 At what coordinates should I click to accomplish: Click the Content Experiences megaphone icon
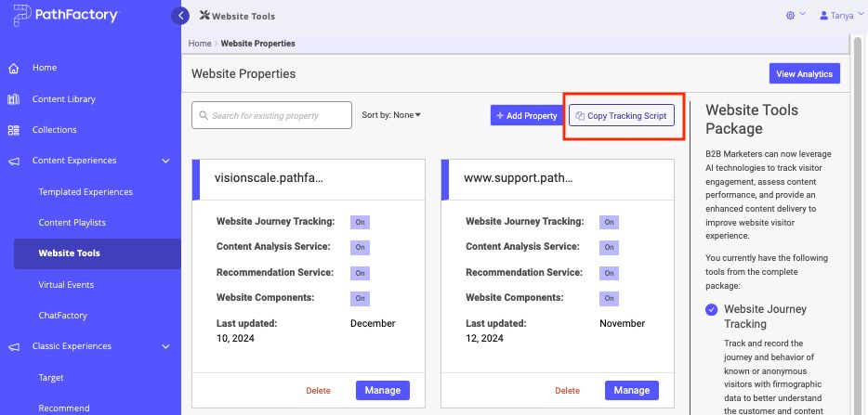pyautogui.click(x=14, y=161)
